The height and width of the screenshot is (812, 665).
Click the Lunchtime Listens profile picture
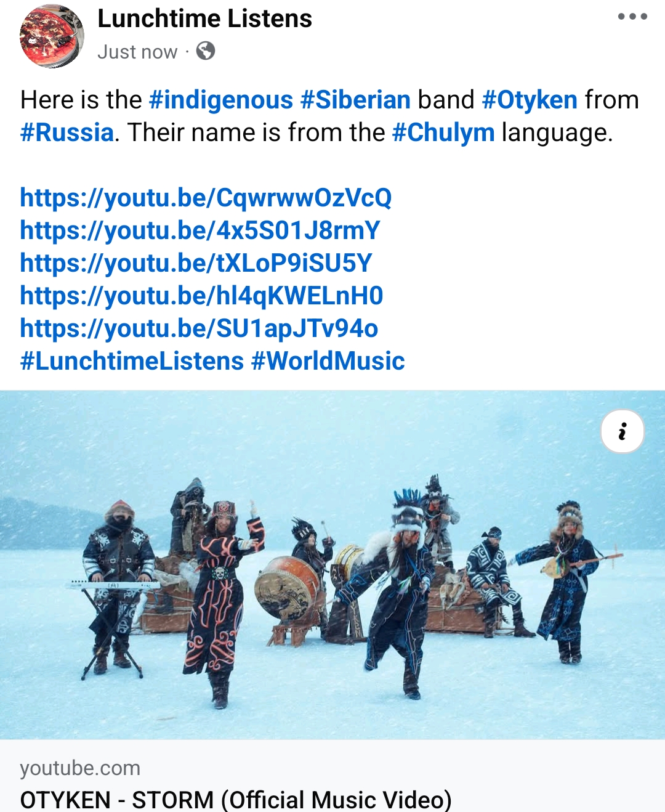tap(52, 36)
